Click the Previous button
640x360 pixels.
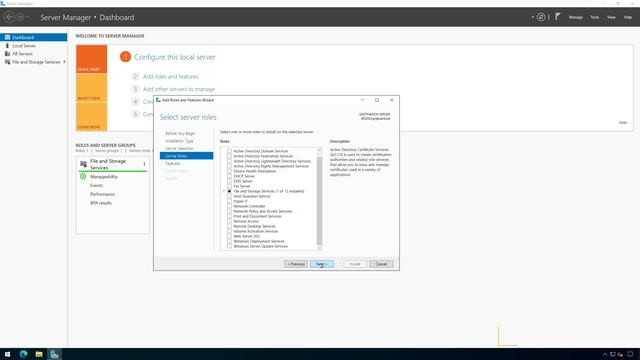296,264
